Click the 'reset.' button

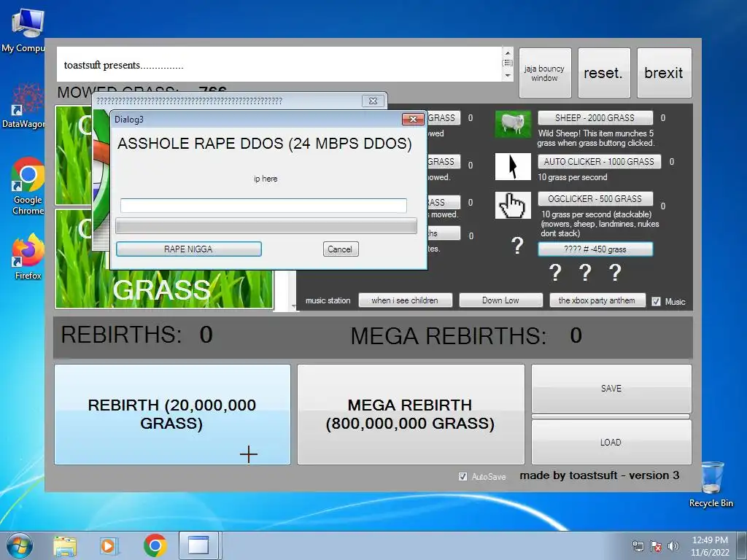(604, 73)
